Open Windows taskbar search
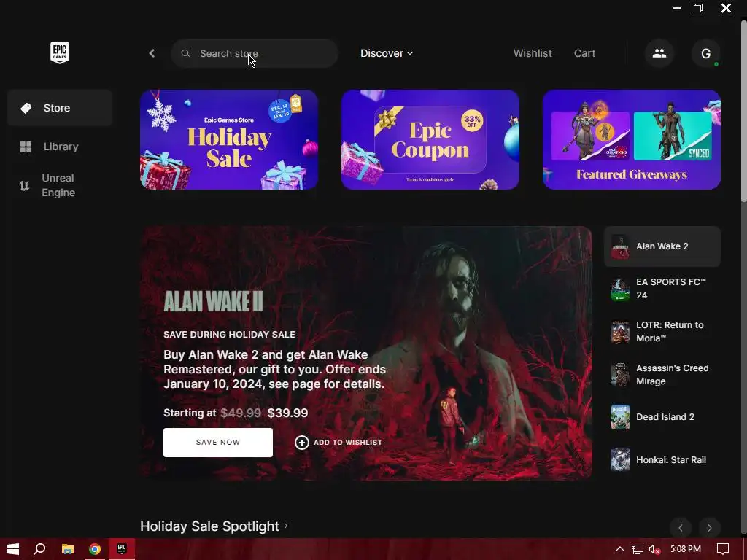This screenshot has width=747, height=560. coord(40,549)
